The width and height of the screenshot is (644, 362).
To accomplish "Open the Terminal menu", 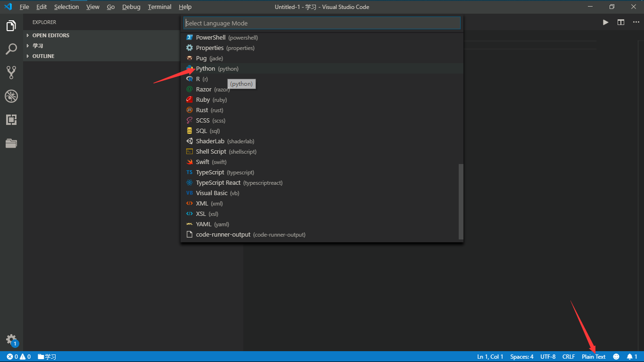I will point(159,7).
